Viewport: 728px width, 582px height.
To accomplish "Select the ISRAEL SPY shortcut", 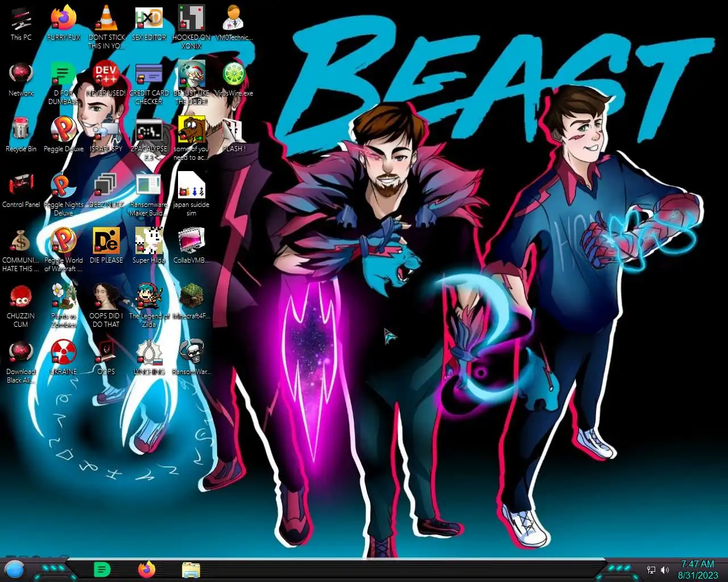I will [x=106, y=135].
